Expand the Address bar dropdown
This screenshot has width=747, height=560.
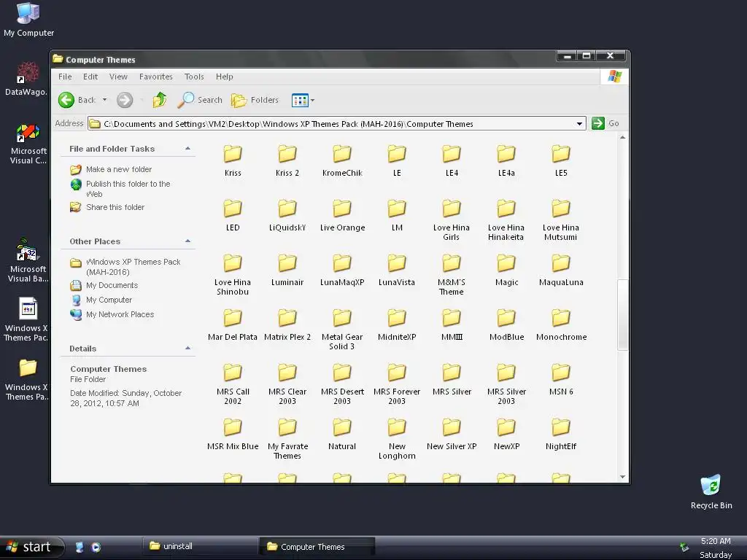tap(579, 124)
